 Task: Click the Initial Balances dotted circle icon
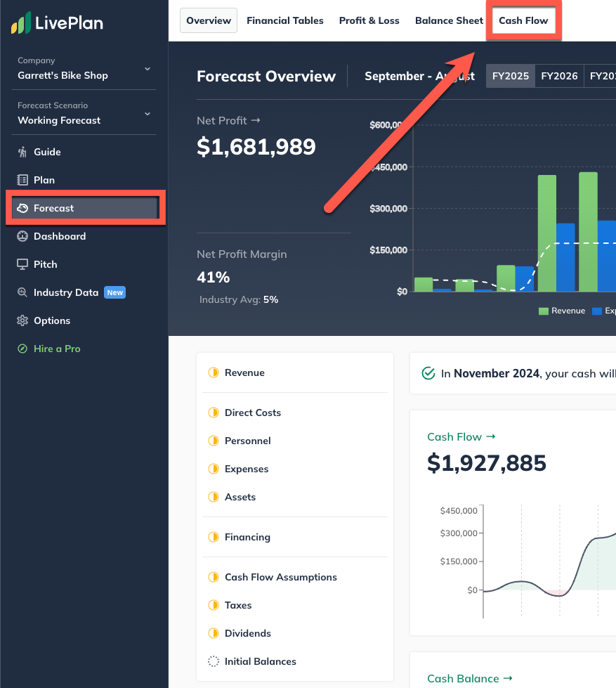[214, 661]
